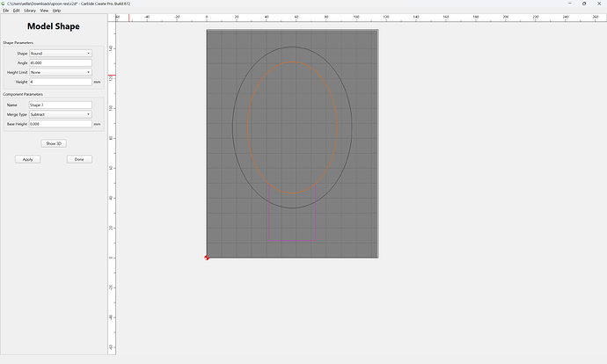Open the Edit menu
This screenshot has width=607, height=364.
(16, 11)
